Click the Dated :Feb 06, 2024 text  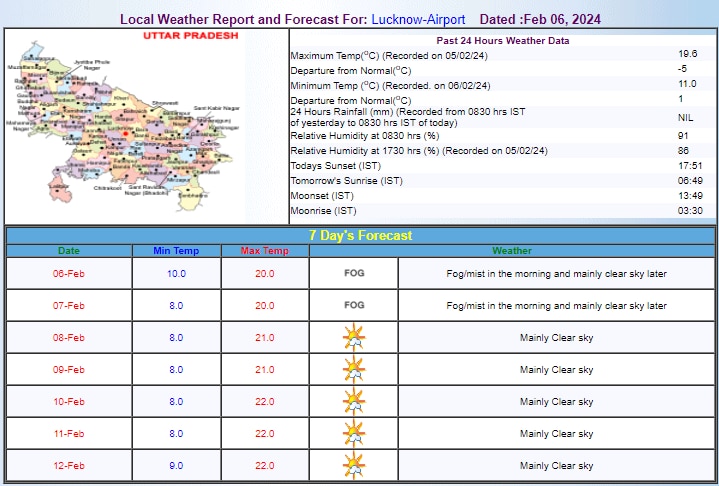[540, 20]
